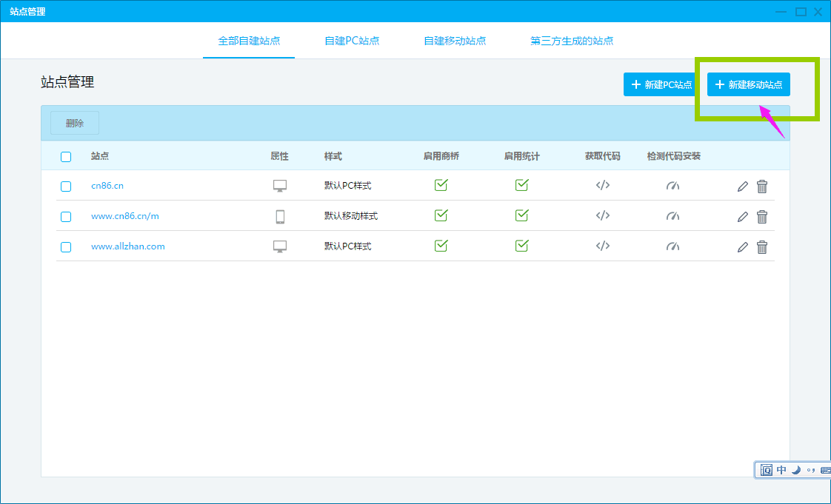Check code installation for cn86.cn
Screen dimensions: 831x504
[673, 186]
